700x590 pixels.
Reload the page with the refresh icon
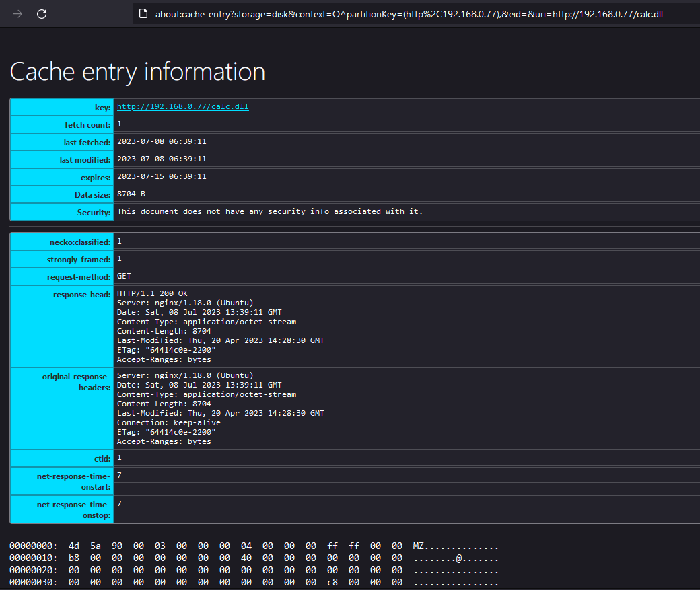42,14
